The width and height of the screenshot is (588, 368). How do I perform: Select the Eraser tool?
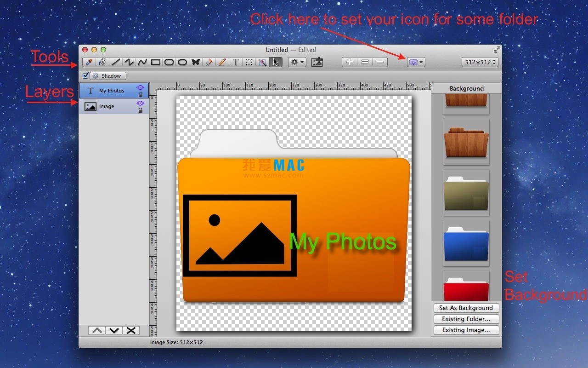pos(209,62)
